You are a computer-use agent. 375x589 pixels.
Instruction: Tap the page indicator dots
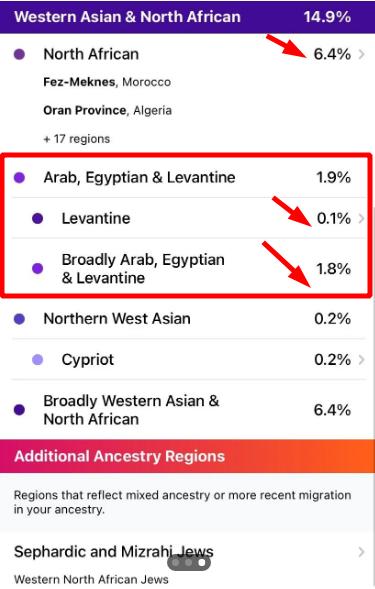[x=189, y=562]
